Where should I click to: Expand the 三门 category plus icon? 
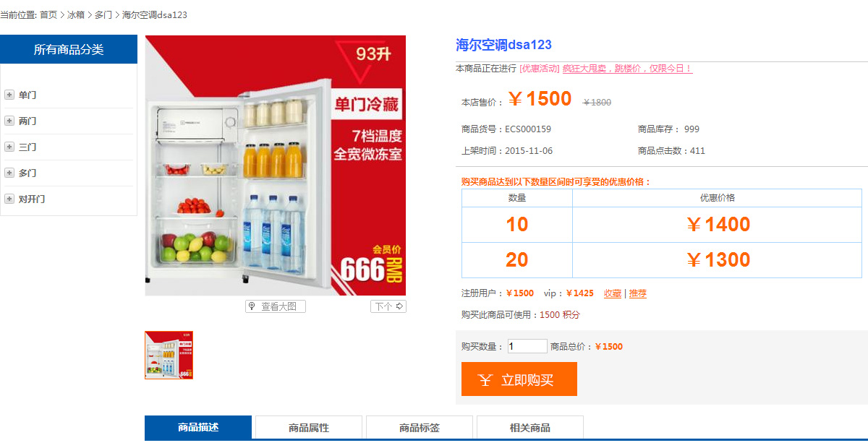(9, 147)
